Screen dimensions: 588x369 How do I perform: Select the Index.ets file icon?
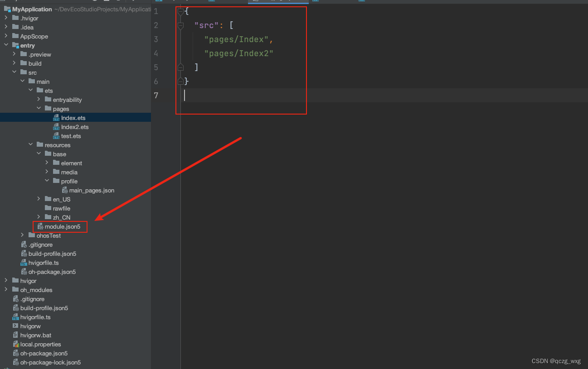[x=56, y=118]
